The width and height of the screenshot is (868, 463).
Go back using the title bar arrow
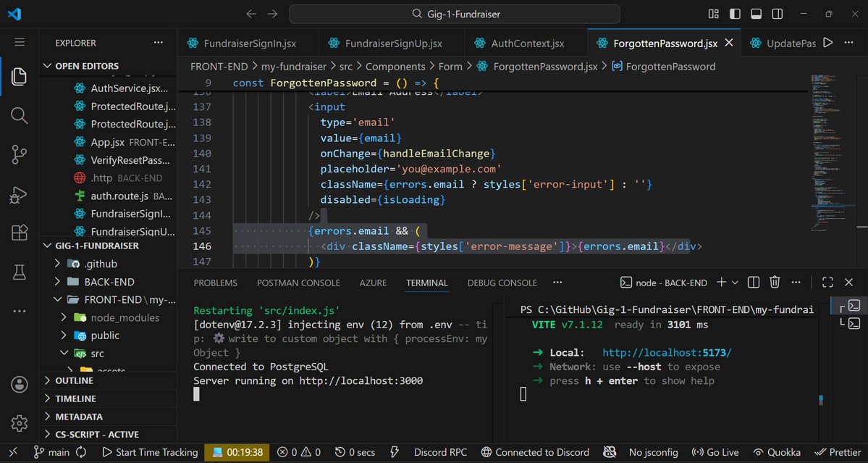pos(251,14)
